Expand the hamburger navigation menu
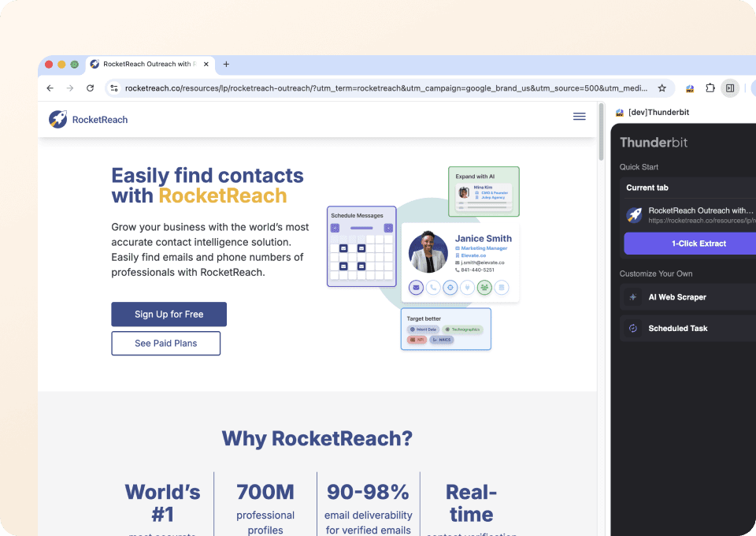 click(x=579, y=116)
